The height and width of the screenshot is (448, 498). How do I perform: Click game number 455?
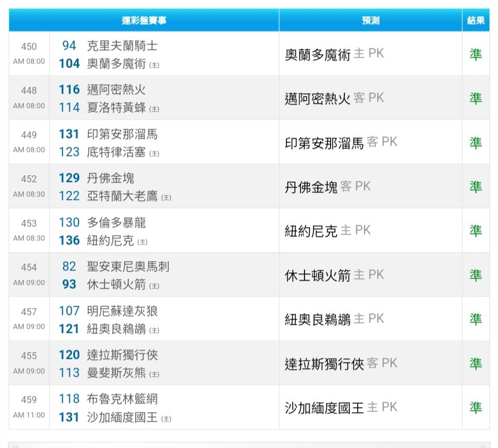click(x=29, y=356)
